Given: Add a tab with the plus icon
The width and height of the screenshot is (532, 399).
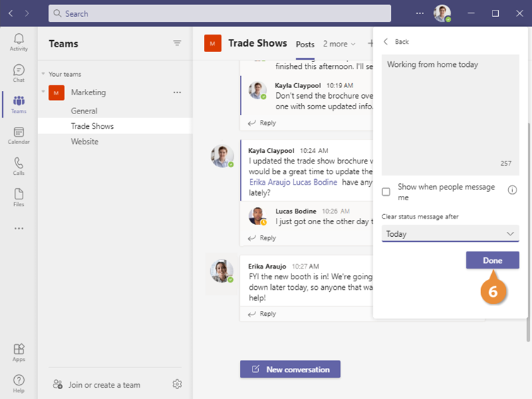Looking at the screenshot, I should pos(370,44).
